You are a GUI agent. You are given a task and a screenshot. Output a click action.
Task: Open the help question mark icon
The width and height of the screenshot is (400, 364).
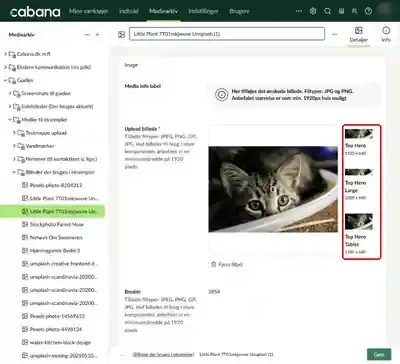coord(368,11)
